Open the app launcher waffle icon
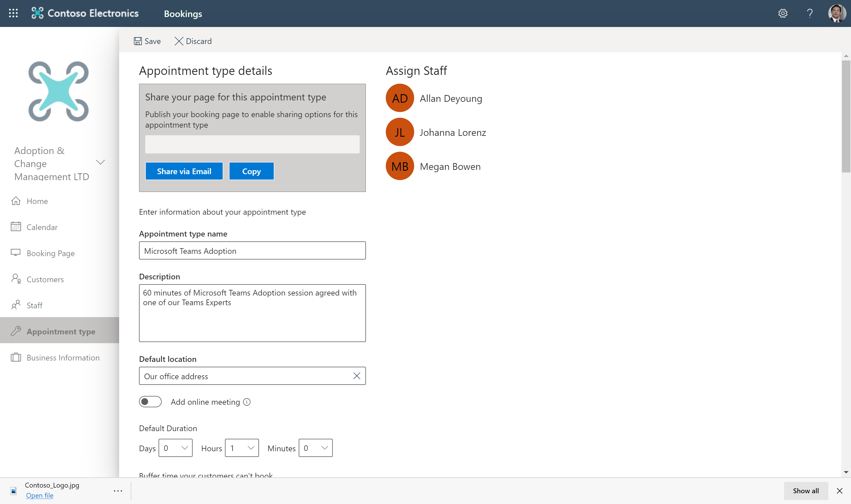 click(x=13, y=13)
